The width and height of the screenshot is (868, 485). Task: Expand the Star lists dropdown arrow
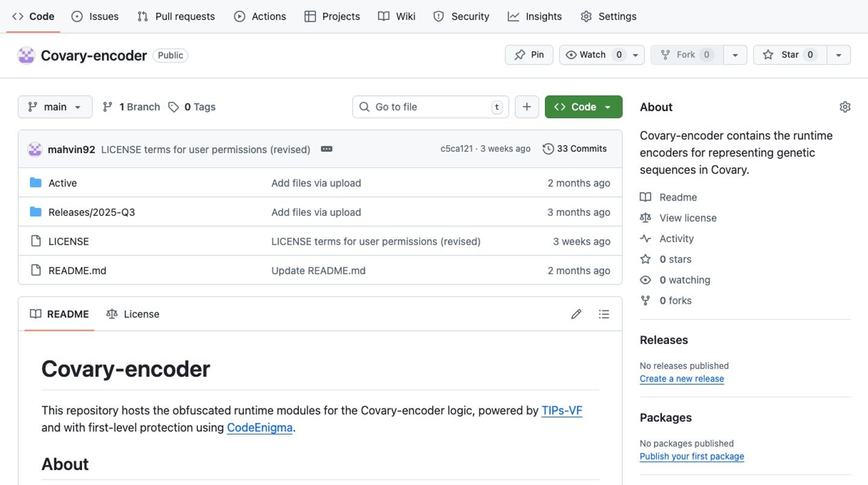838,55
